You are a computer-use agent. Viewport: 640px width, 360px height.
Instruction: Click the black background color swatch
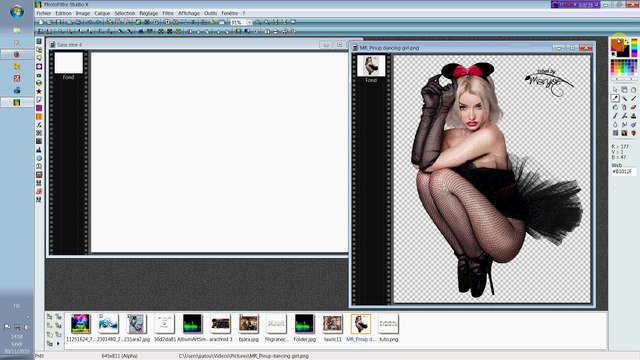[625, 52]
